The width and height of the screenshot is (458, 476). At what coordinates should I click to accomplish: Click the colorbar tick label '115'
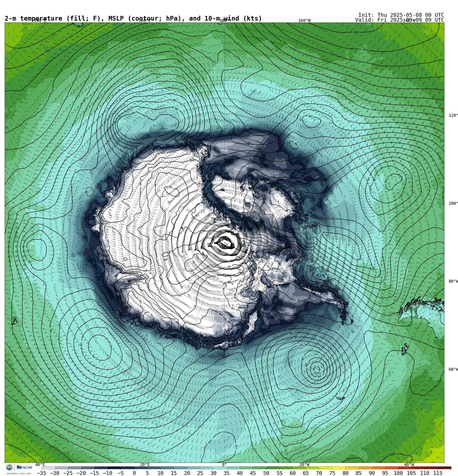click(x=438, y=473)
